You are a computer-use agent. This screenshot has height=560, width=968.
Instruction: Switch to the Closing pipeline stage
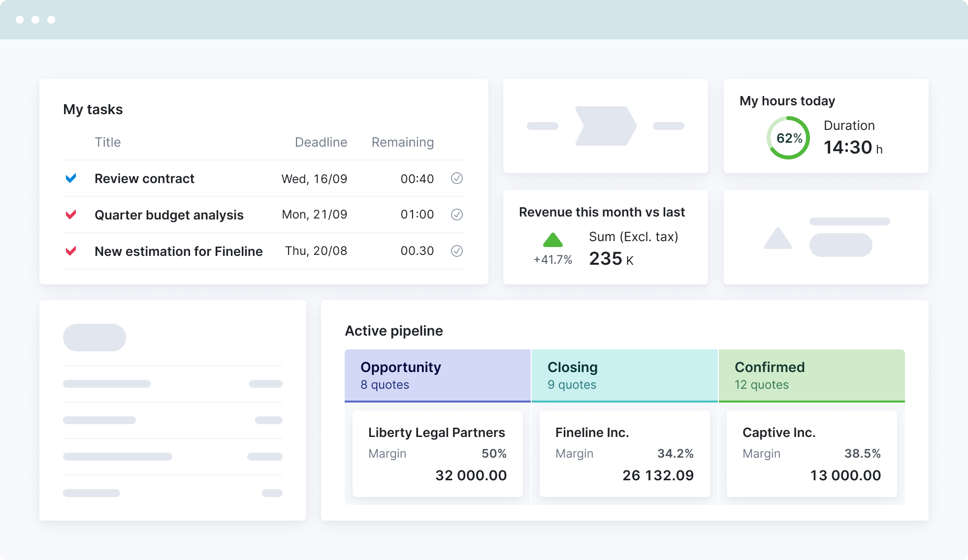pyautogui.click(x=624, y=375)
